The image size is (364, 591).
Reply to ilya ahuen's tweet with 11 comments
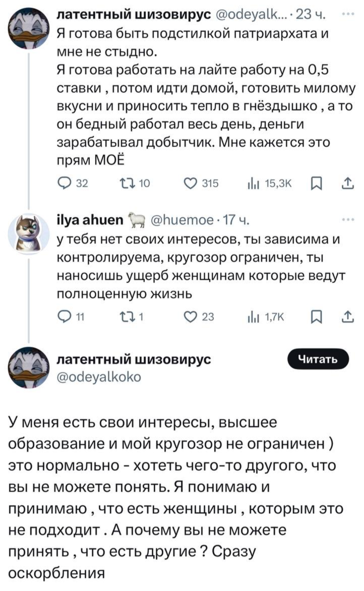click(63, 317)
